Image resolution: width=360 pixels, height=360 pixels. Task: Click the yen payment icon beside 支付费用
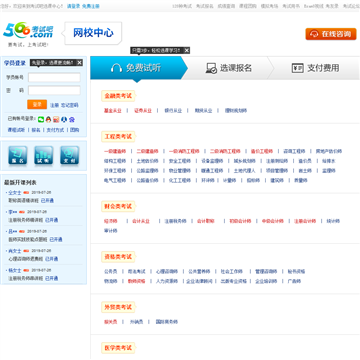[x=298, y=68]
